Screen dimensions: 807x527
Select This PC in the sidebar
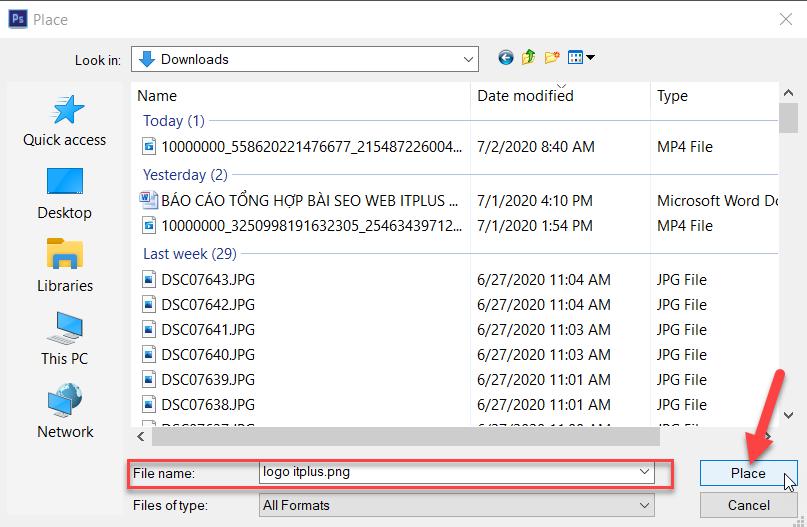pyautogui.click(x=65, y=339)
